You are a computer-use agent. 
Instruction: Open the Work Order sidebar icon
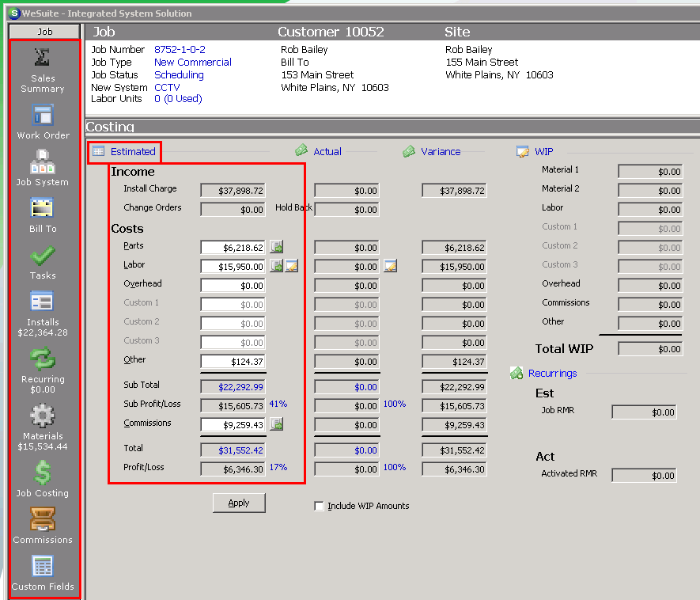[43, 116]
